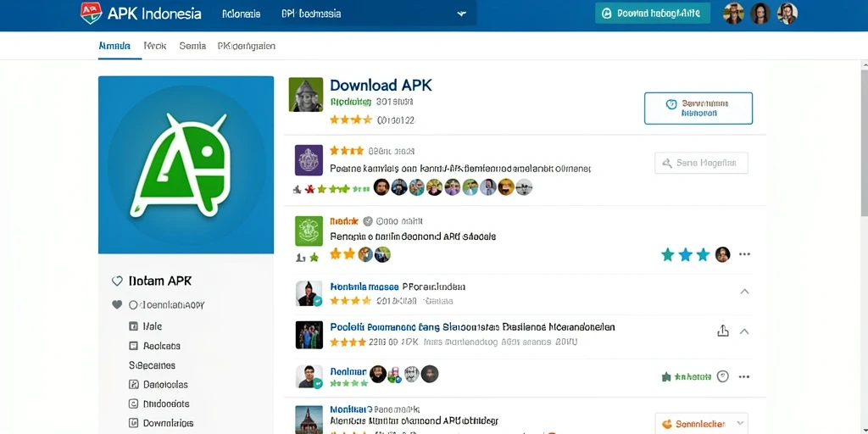Click the orange icon in Sennilecter button
The height and width of the screenshot is (434, 868).
(x=666, y=424)
